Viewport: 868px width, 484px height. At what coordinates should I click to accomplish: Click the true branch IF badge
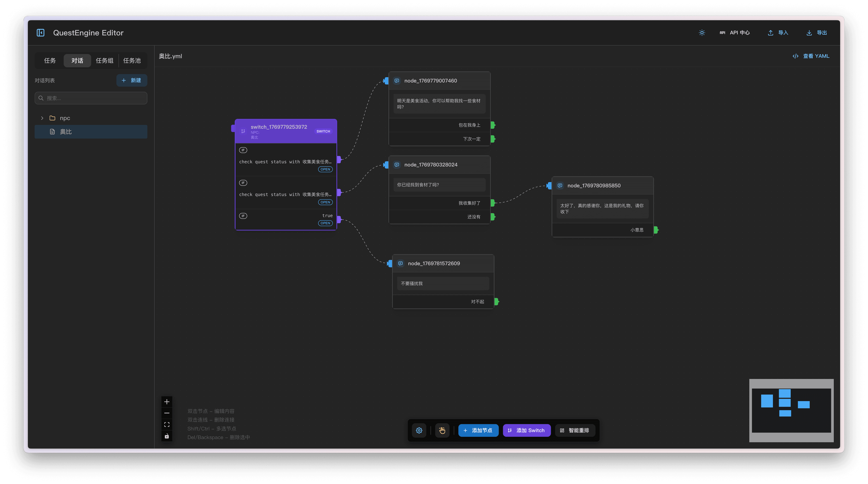pos(243,216)
